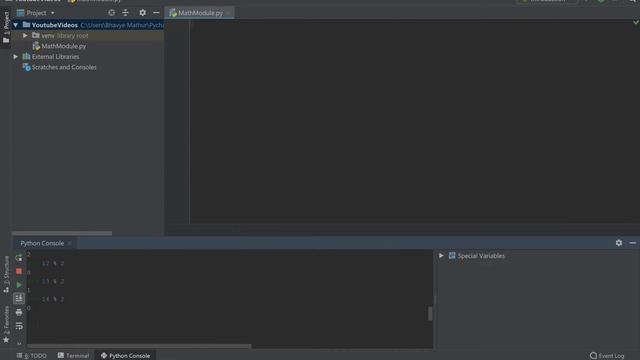This screenshot has height=360, width=640.
Task: Hide the Project tool window
Action: pos(156,13)
